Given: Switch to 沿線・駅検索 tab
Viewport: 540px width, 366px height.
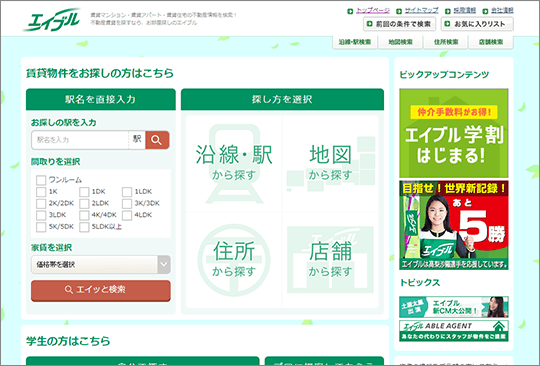Looking at the screenshot, I should point(355,42).
